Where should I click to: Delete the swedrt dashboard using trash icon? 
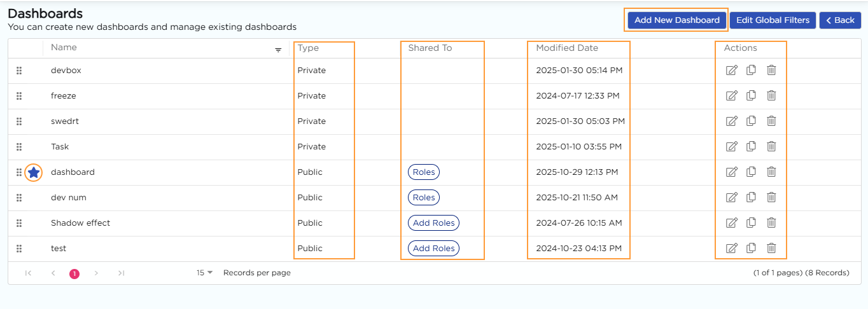(771, 121)
